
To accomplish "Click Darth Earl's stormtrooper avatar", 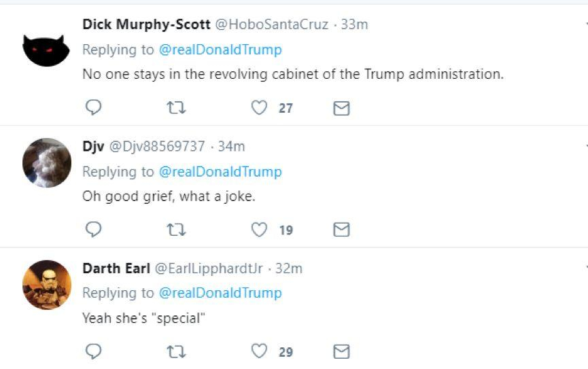I will pyautogui.click(x=46, y=285).
